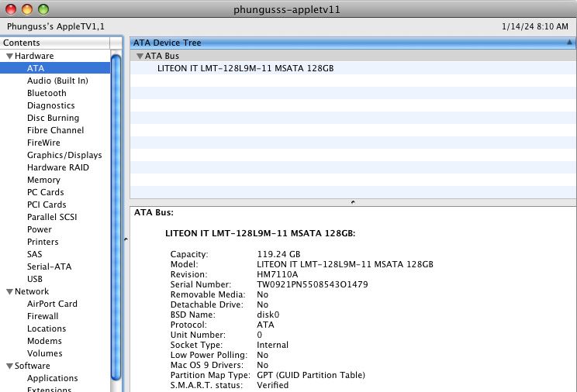
Task: Open PCI Cards entry
Action: point(47,205)
